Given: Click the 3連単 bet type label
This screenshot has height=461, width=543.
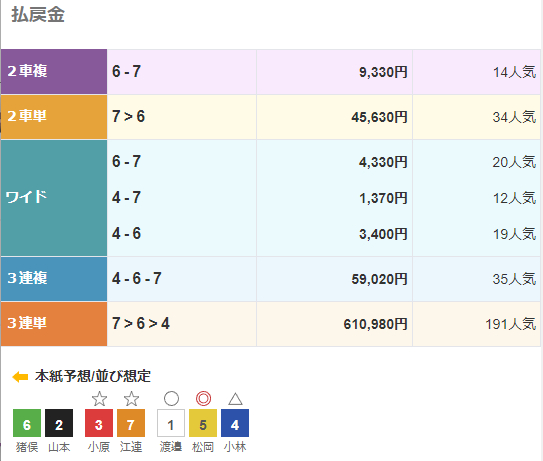Looking at the screenshot, I should click(x=27, y=323).
